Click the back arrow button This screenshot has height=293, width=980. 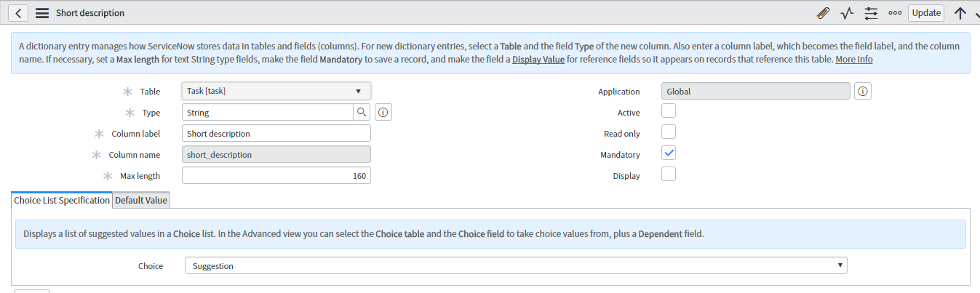(18, 13)
